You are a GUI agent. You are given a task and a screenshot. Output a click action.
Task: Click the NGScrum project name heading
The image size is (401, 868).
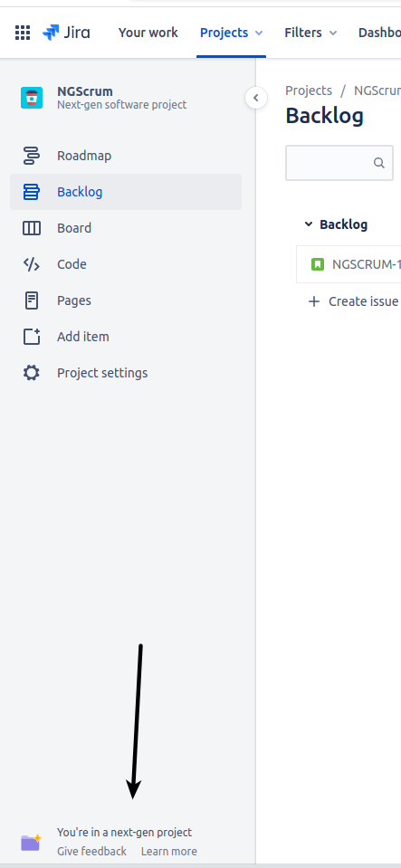pyautogui.click(x=85, y=91)
